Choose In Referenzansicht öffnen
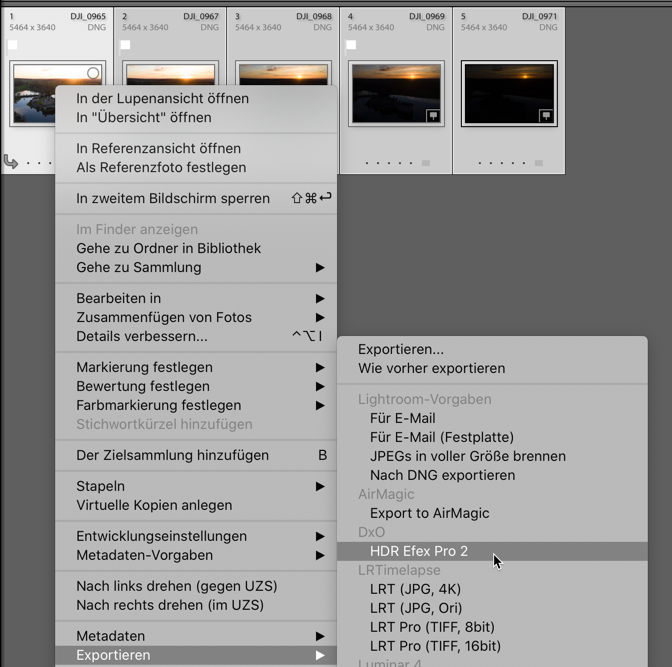 [x=196, y=148]
